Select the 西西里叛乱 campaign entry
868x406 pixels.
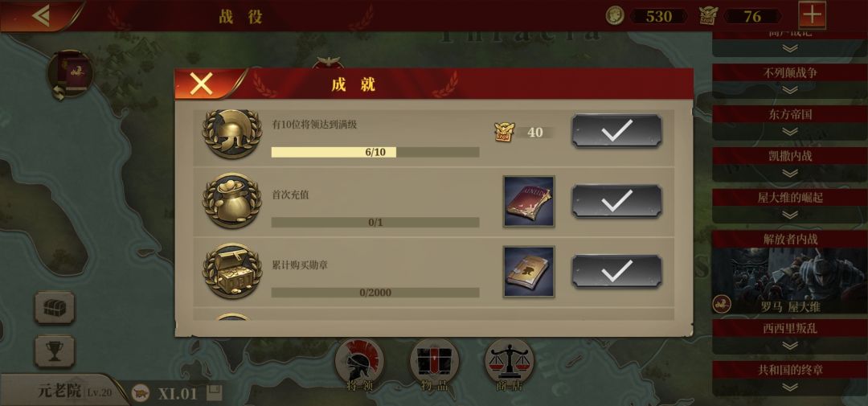point(790,337)
